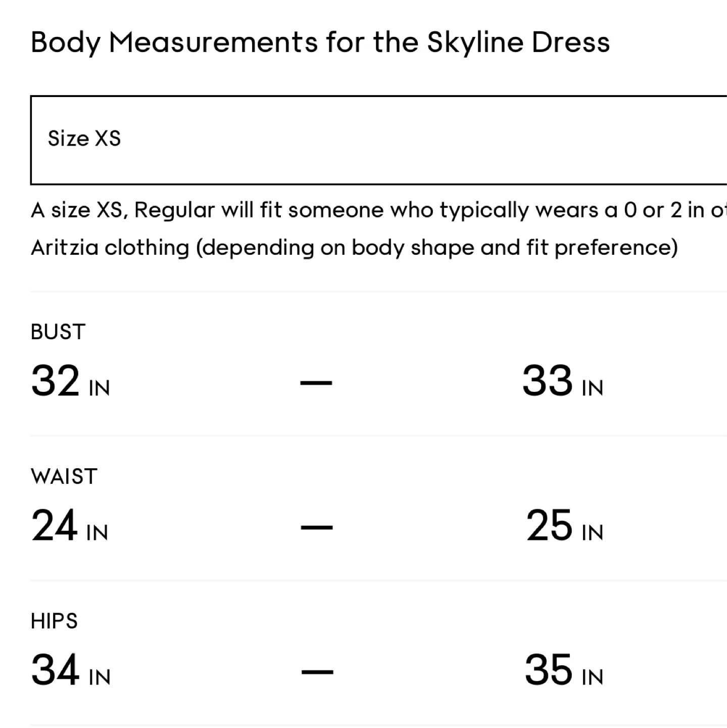Click the fit preference sentence
Image resolution: width=727 pixels, height=728 pixels.
click(354, 247)
